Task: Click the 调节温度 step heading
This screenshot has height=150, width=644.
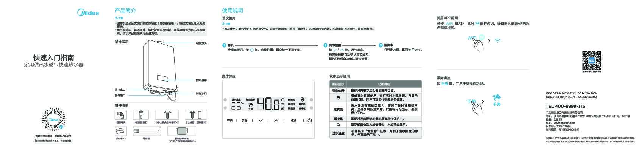Action: pyautogui.click(x=335, y=45)
